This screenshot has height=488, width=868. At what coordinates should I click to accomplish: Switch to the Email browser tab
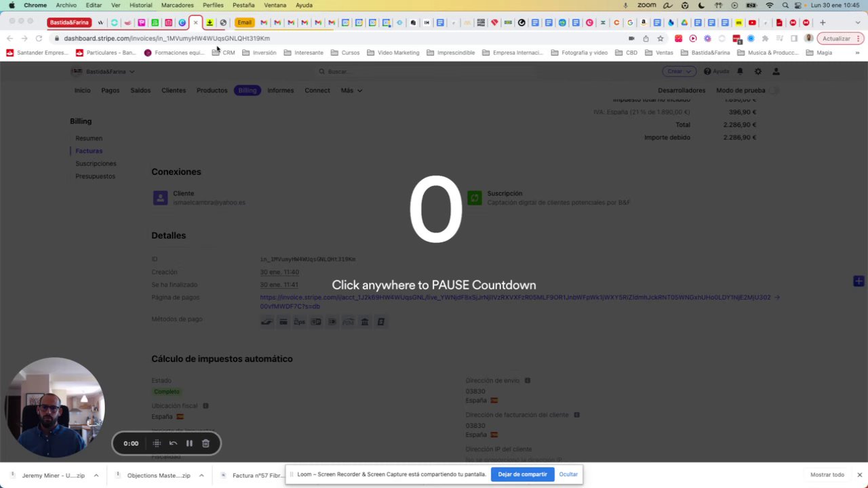pos(244,22)
